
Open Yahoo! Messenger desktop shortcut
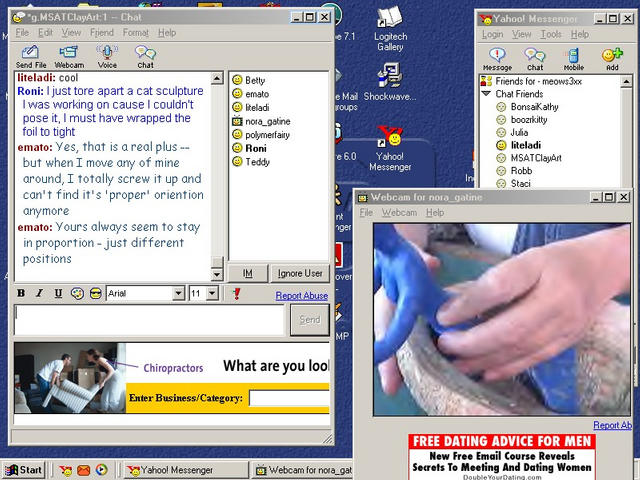[x=390, y=149]
